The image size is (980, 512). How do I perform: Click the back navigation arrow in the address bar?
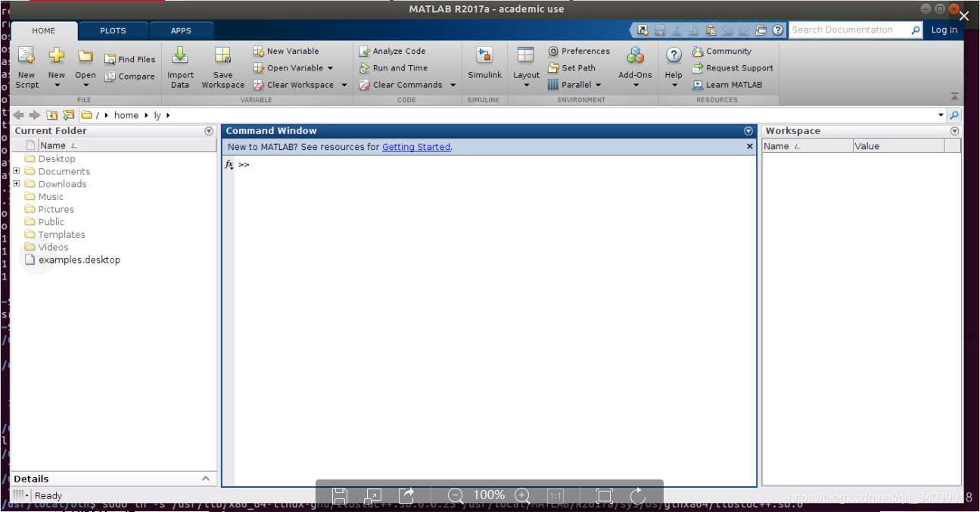pyautogui.click(x=19, y=115)
